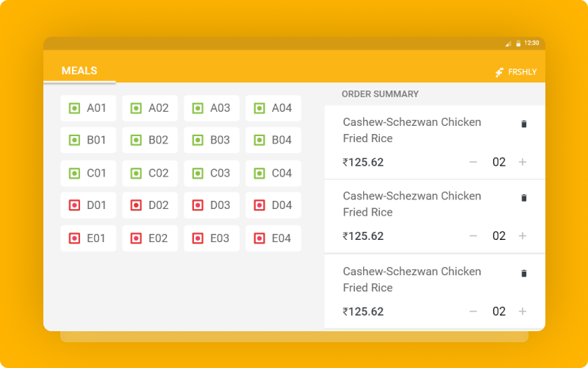Decrease the first item's quantity with minus

(473, 162)
